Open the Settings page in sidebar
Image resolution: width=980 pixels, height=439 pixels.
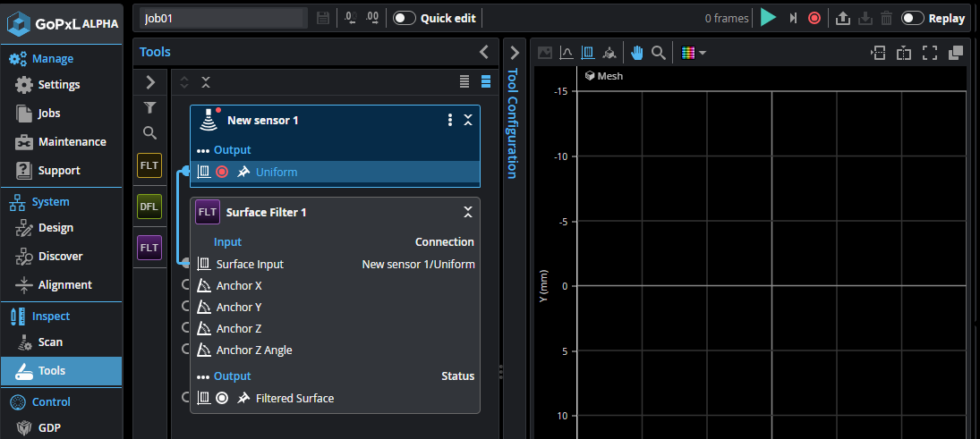click(58, 85)
